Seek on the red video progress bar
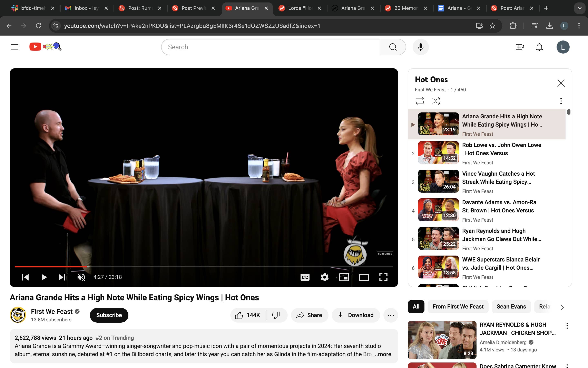The image size is (588, 368). (x=204, y=267)
